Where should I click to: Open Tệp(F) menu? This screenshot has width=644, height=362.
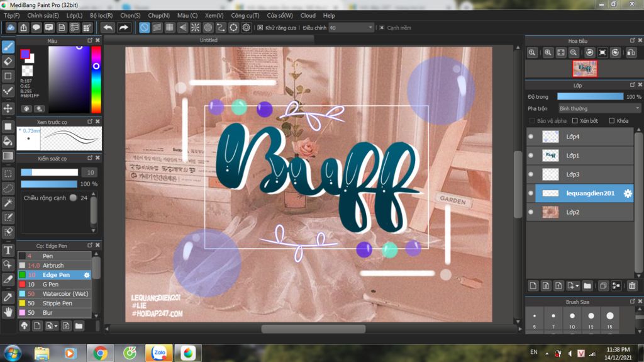click(x=11, y=15)
